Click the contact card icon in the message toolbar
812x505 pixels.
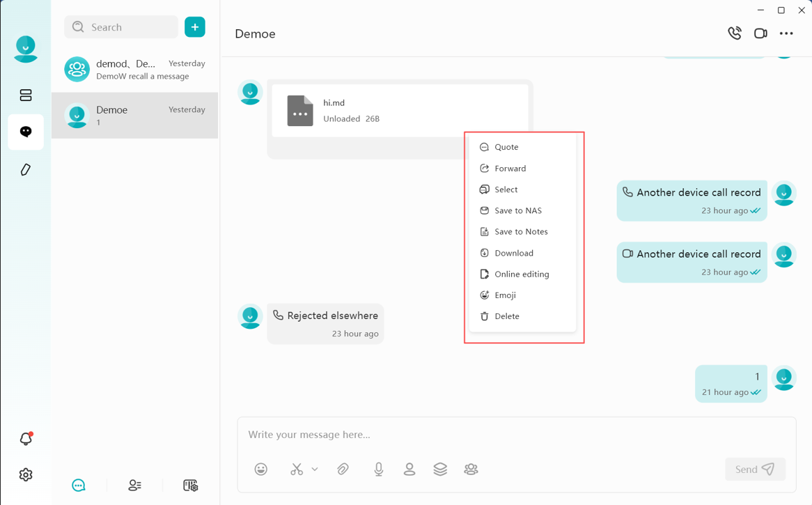[x=409, y=469]
